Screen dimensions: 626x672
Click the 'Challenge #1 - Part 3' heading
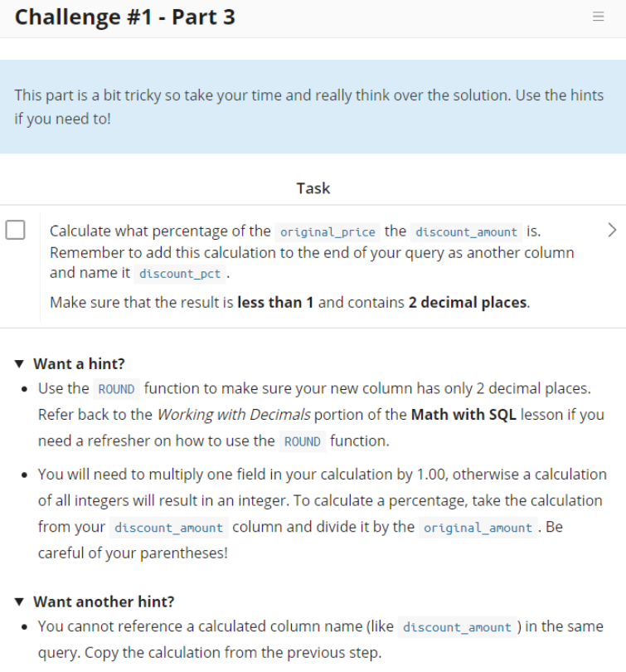(x=123, y=17)
